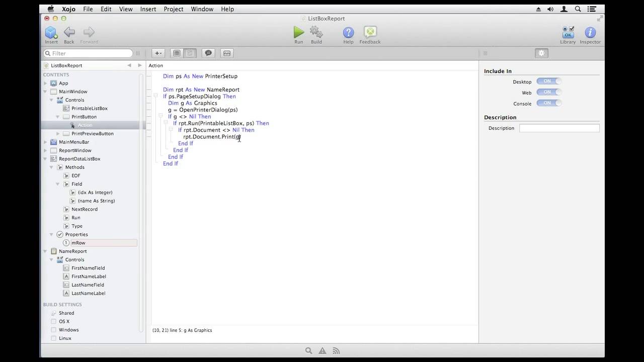Open the File menu
The height and width of the screenshot is (362, 644).
(88, 9)
